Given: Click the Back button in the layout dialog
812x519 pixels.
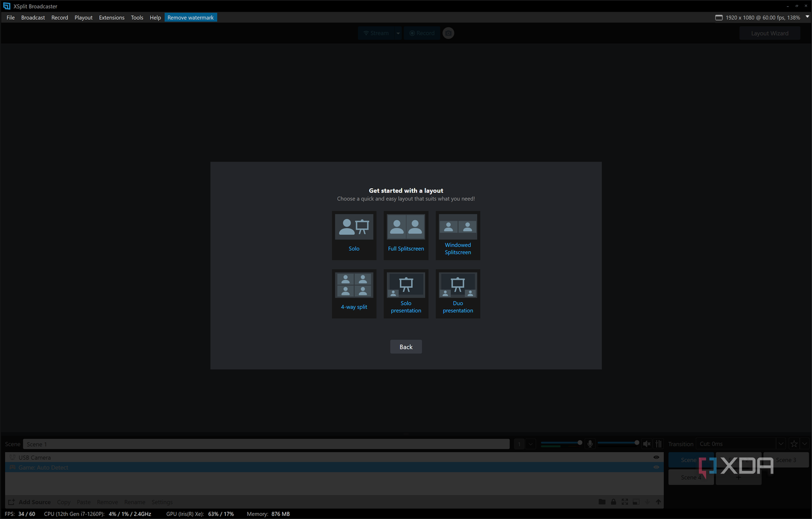Looking at the screenshot, I should pos(406,347).
